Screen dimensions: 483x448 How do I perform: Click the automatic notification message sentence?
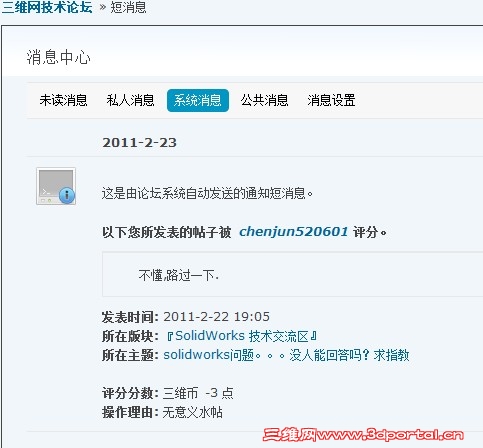click(x=207, y=193)
